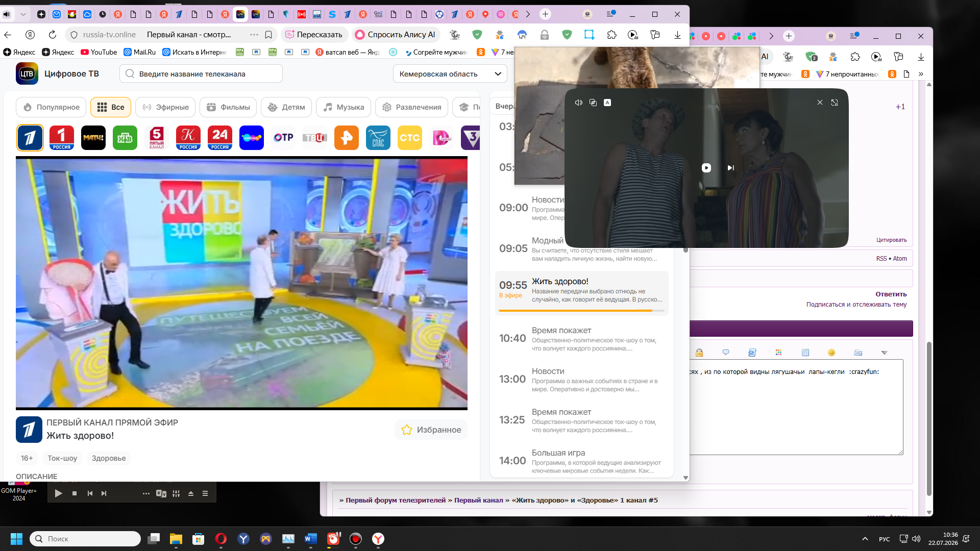Image resolution: width=980 pixels, height=551 pixels.
Task: Switch to the Фильмы category tab
Action: pyautogui.click(x=228, y=107)
